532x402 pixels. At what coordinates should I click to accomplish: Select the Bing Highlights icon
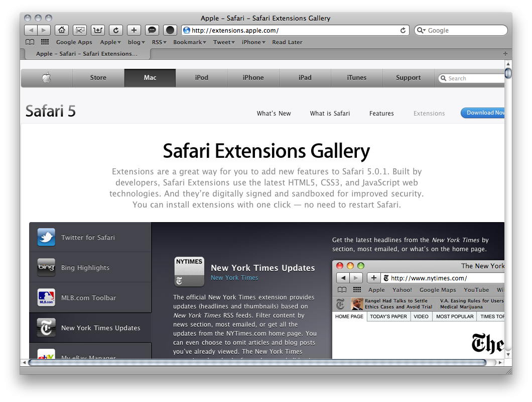(46, 267)
